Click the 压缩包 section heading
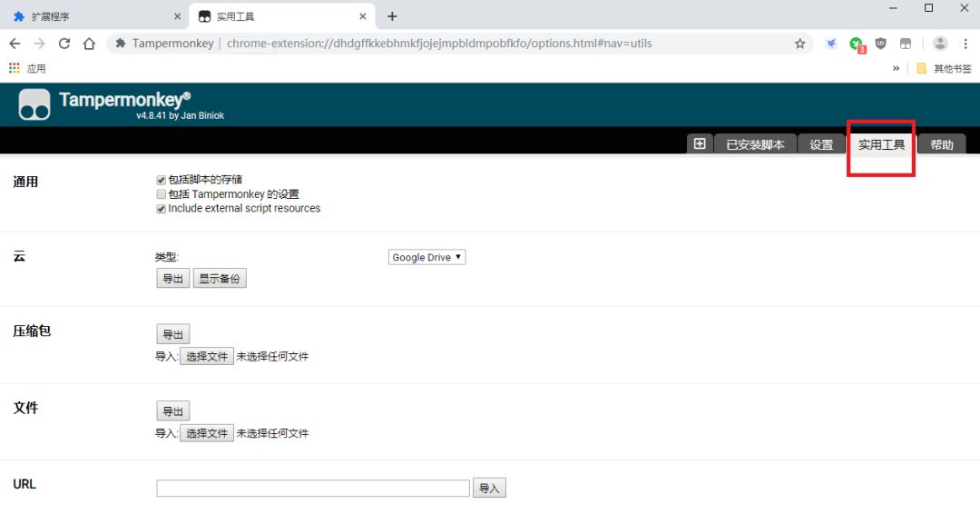This screenshot has width=980, height=514. pos(32,331)
